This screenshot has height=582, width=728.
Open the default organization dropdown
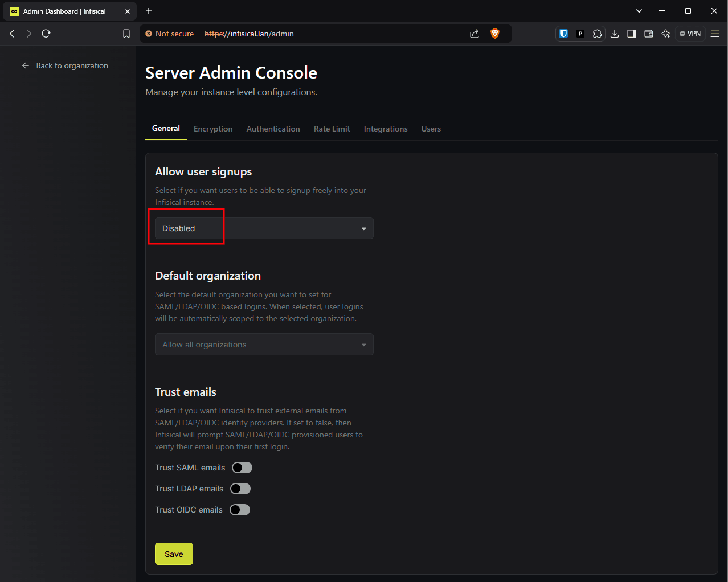point(264,344)
